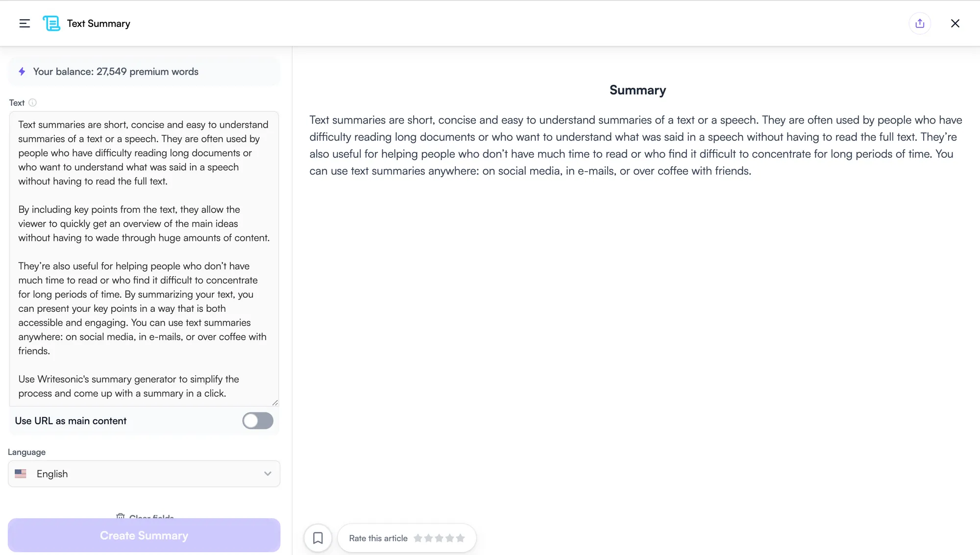
Task: Close the Text Summary panel
Action: pyautogui.click(x=955, y=24)
